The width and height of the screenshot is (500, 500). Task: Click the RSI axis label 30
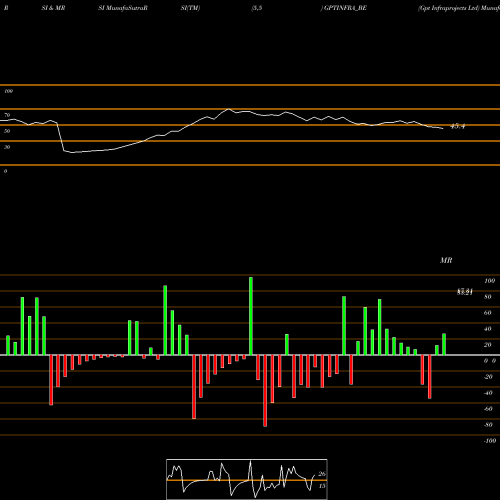pyautogui.click(x=7, y=147)
